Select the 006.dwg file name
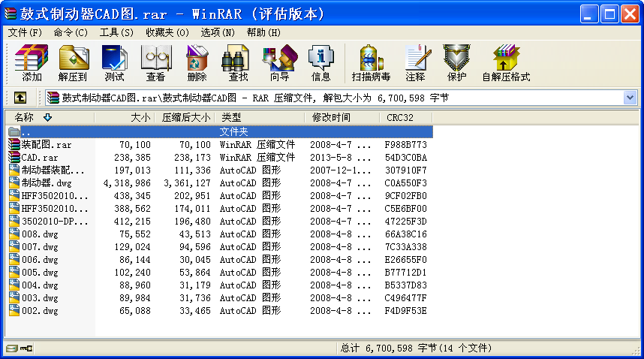This screenshot has width=644, height=359. [40, 260]
